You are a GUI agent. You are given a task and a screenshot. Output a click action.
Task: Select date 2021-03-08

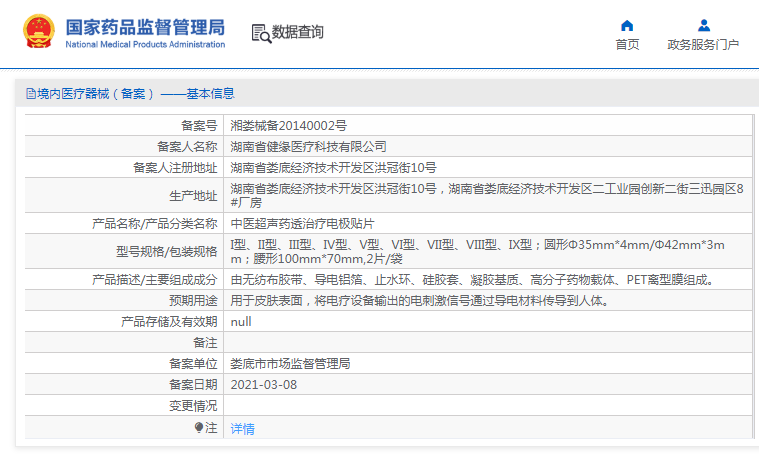pyautogui.click(x=264, y=385)
